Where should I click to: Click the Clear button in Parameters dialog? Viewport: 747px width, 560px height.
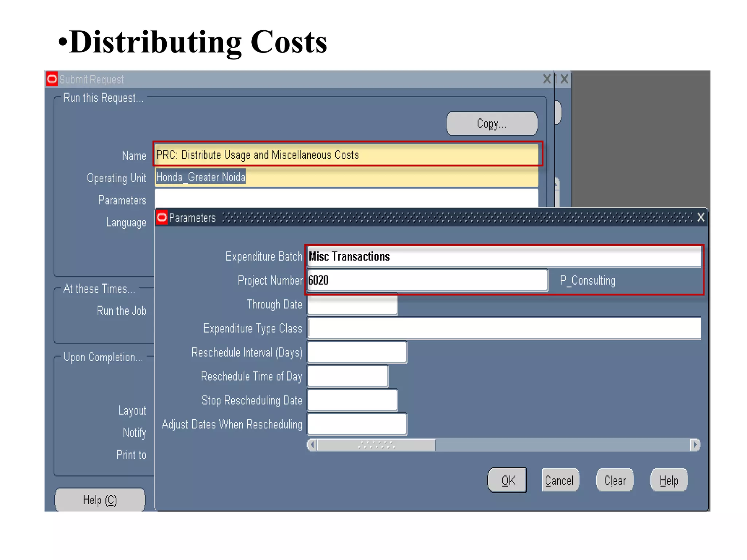(615, 480)
